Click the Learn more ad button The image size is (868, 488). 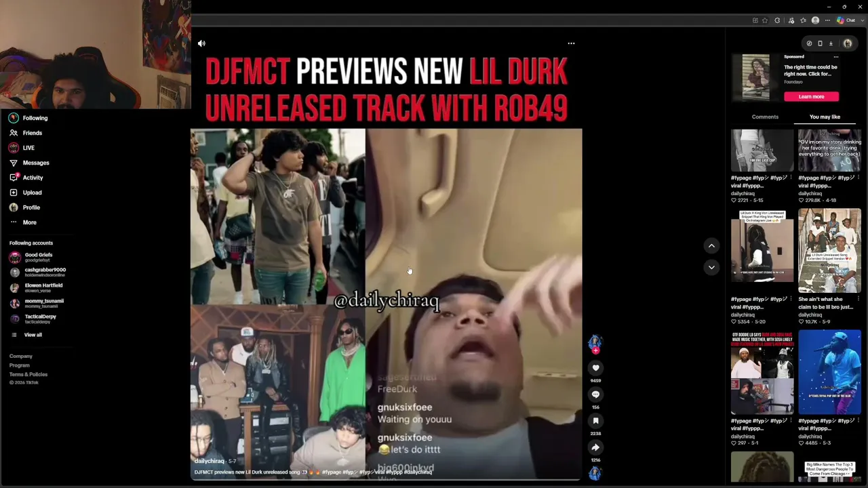tap(811, 96)
